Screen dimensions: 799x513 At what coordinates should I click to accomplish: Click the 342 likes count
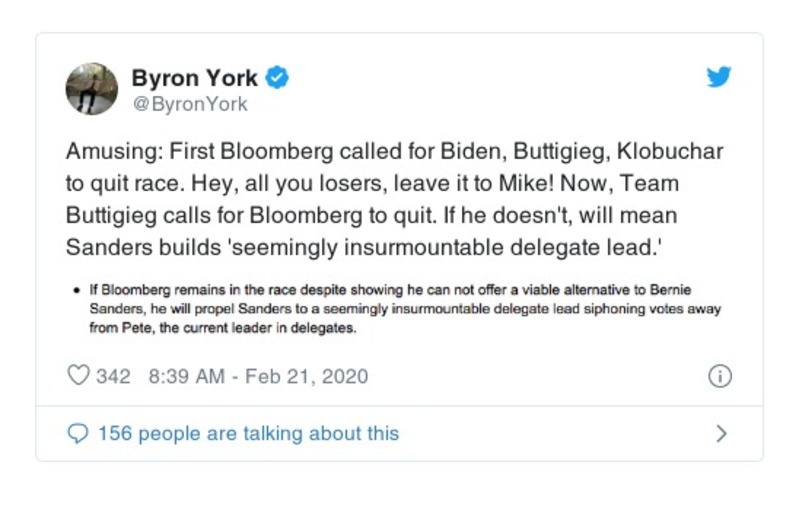pos(113,377)
